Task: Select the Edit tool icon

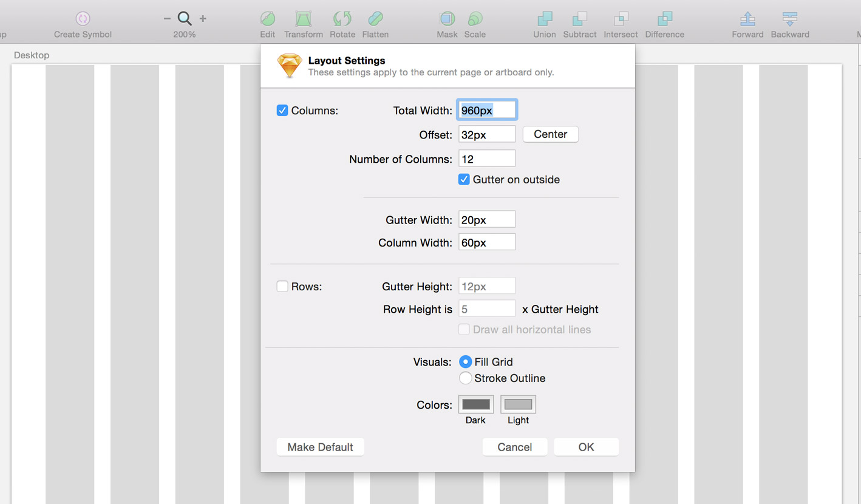Action: coord(267,18)
